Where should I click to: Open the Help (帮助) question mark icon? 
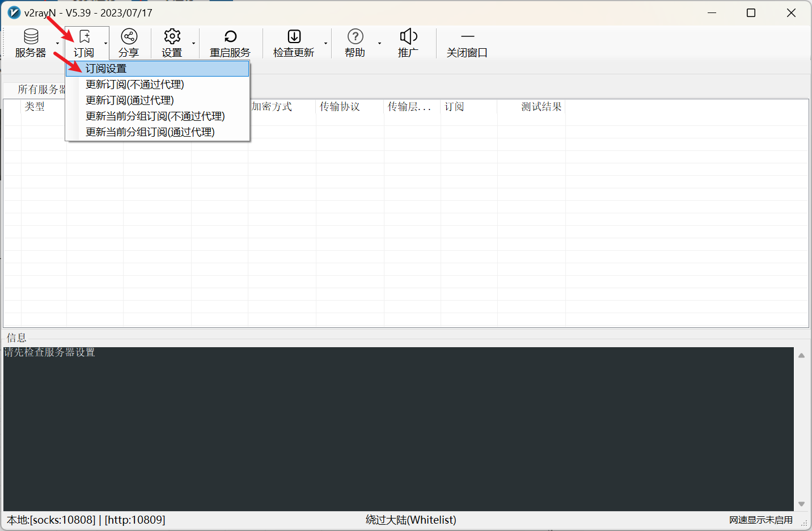tap(355, 37)
